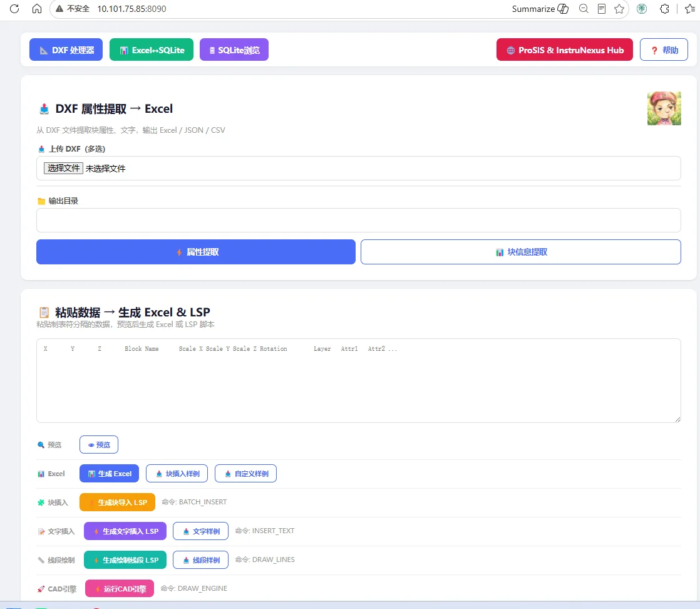Click the DXF 属性提取 → Excel heading
This screenshot has width=700, height=609.
[114, 108]
